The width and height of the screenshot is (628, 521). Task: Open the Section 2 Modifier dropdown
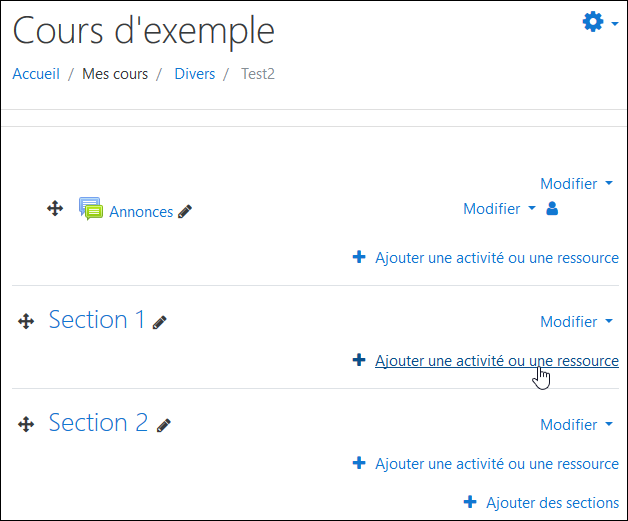[576, 424]
